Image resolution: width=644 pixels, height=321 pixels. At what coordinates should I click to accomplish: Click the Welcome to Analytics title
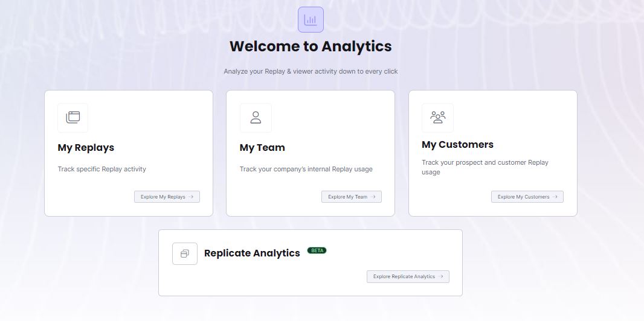tap(311, 46)
